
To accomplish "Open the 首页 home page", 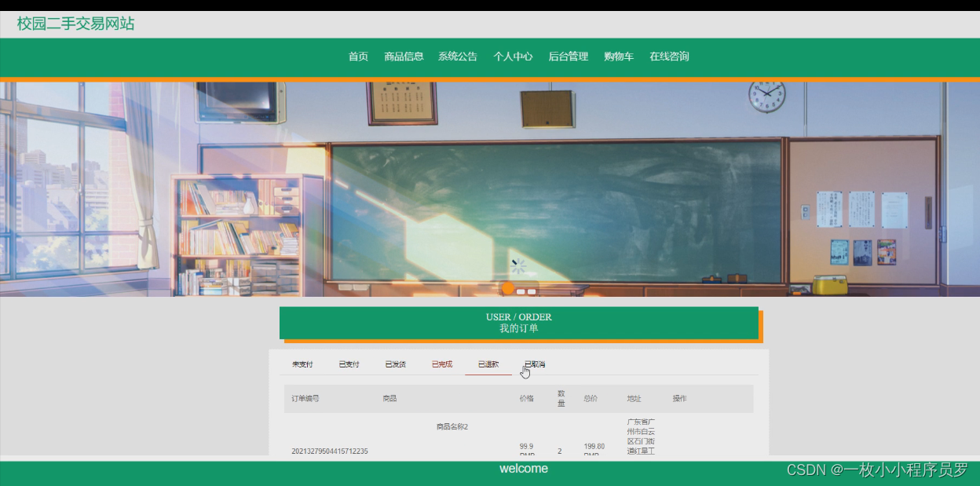I will (x=358, y=57).
